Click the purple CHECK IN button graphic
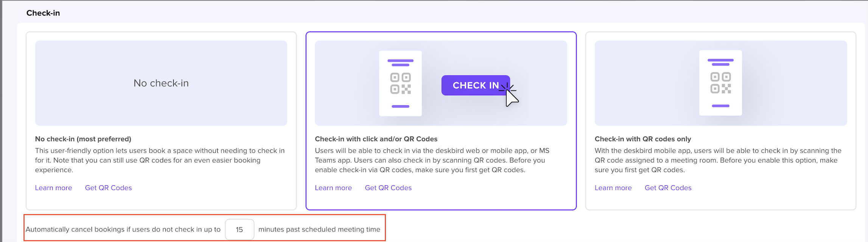This screenshot has width=868, height=242. [x=475, y=85]
